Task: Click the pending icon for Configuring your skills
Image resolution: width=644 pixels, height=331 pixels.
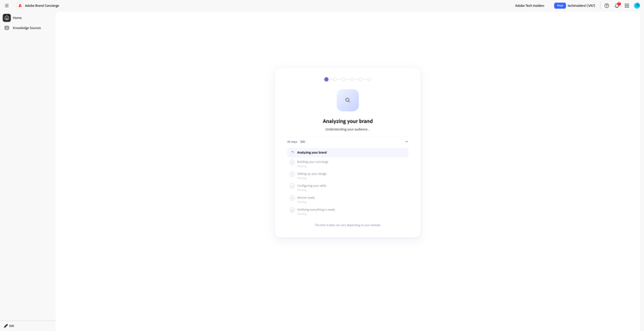Action: coord(292,187)
